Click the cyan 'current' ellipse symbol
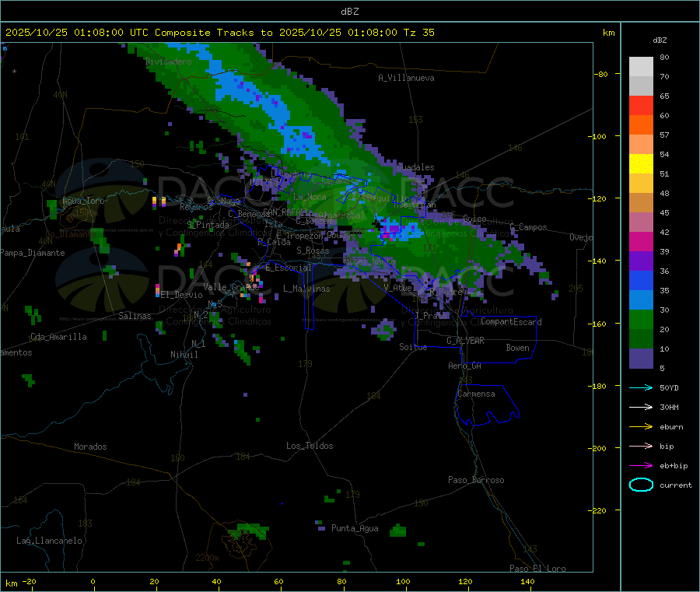The height and width of the screenshot is (592, 700). pos(641,485)
